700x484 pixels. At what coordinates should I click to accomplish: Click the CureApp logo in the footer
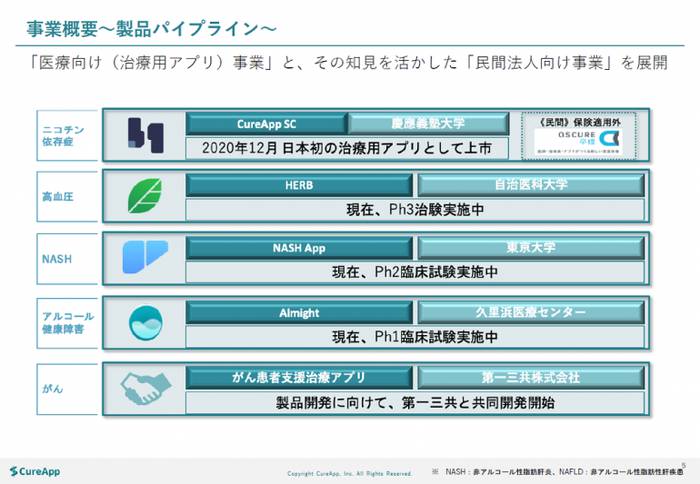(35, 471)
